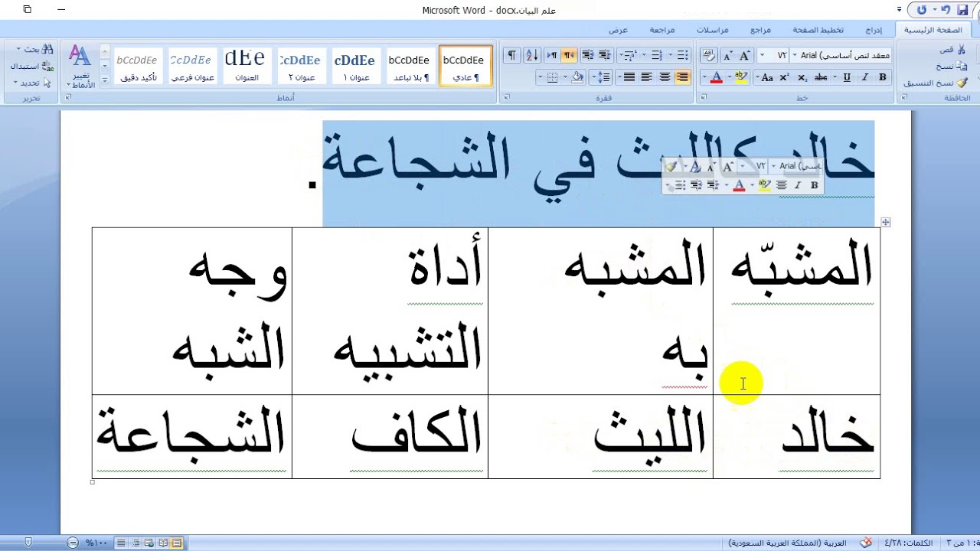The width and height of the screenshot is (980, 551).
Task: Click the Shading paint bucket
Action: pyautogui.click(x=577, y=77)
